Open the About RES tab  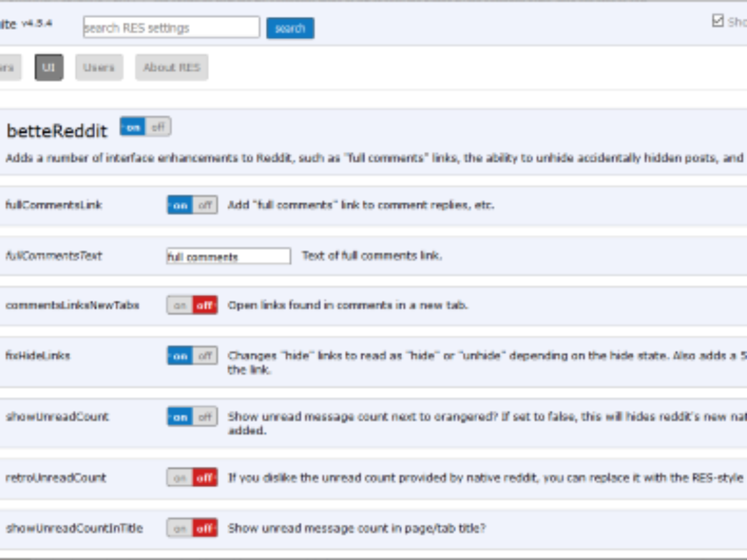coord(172,67)
